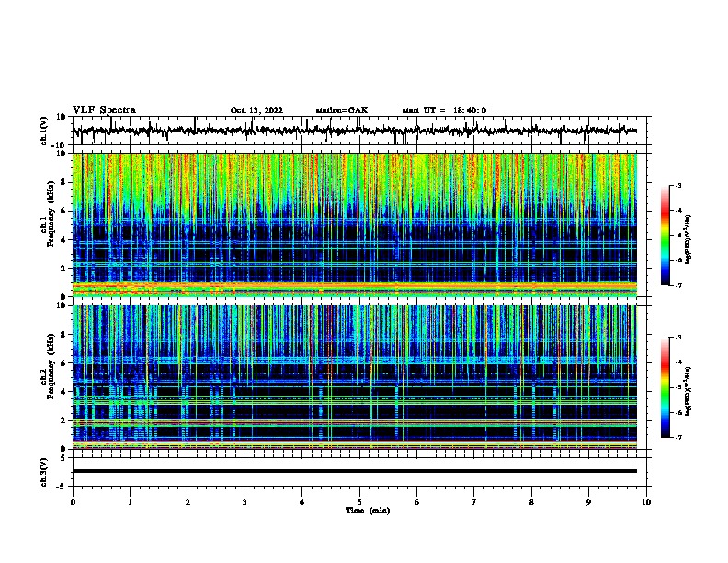The width and height of the screenshot is (728, 563).
Task: Click the 'ch.3(V)' axis label
Action: pos(43,472)
